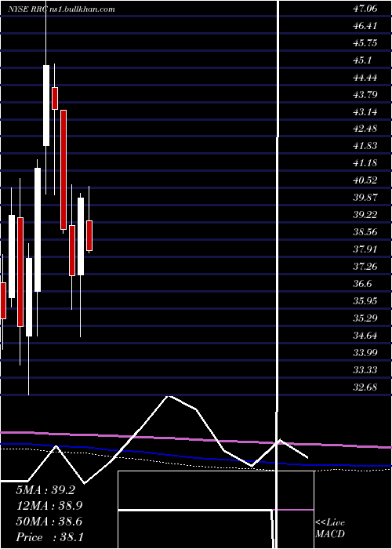Click the 37.26 price axis label
The width and height of the screenshot is (392, 549).
[365, 267]
